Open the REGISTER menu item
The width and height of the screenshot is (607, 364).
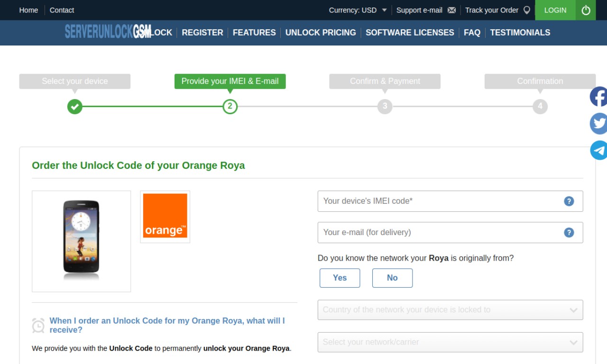[x=202, y=33]
